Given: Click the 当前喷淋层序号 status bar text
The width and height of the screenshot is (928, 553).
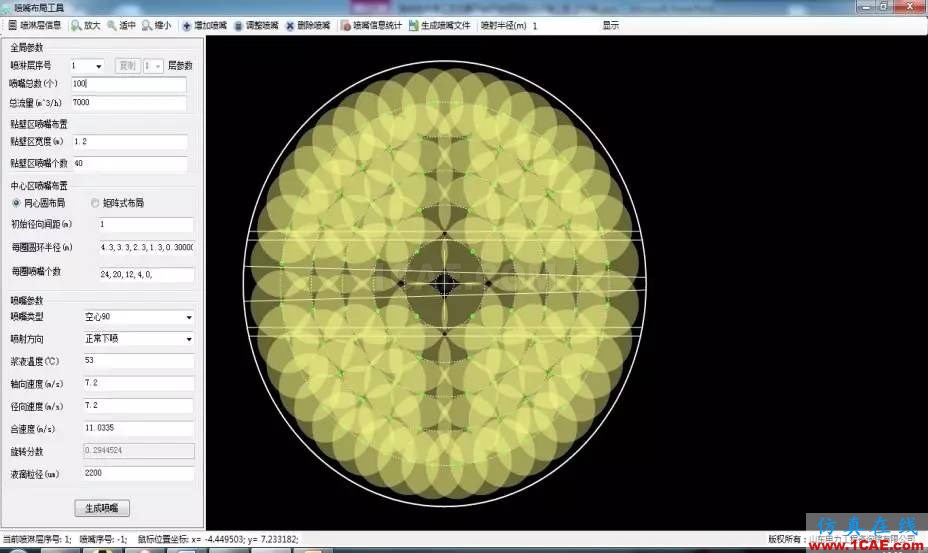Looking at the screenshot, I should [37, 539].
